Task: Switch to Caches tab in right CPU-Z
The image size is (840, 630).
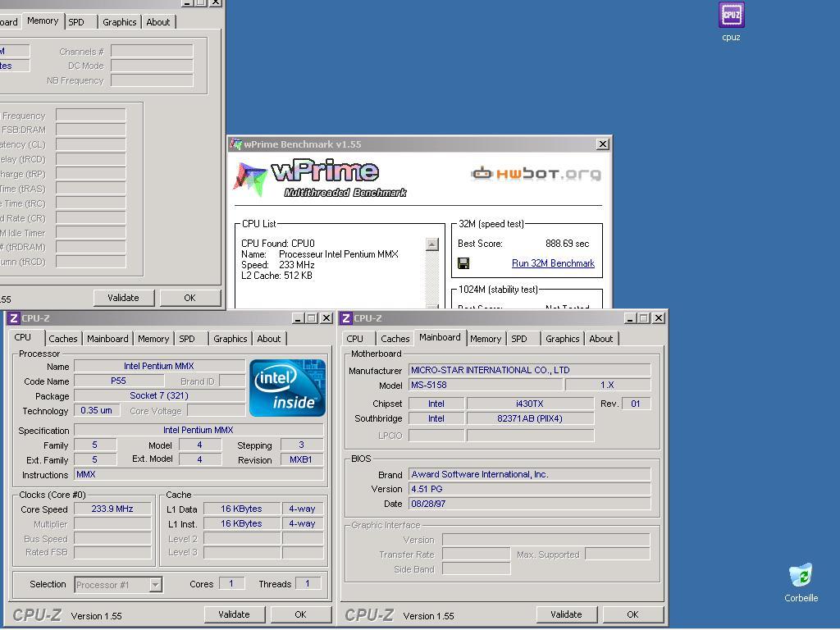Action: [395, 339]
